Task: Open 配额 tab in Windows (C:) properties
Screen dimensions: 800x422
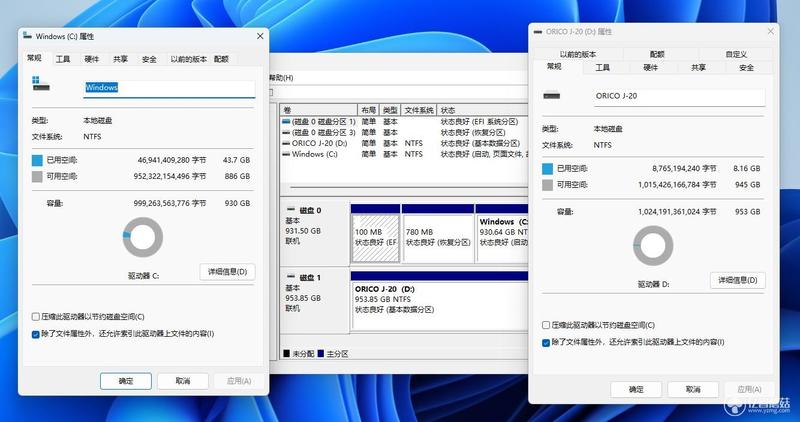Action: pyautogui.click(x=221, y=59)
